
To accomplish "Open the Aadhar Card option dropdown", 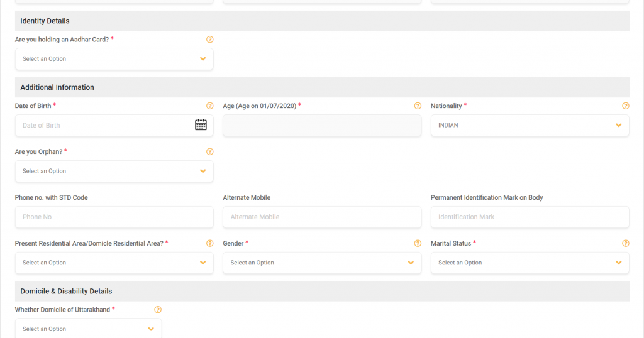I will [114, 58].
